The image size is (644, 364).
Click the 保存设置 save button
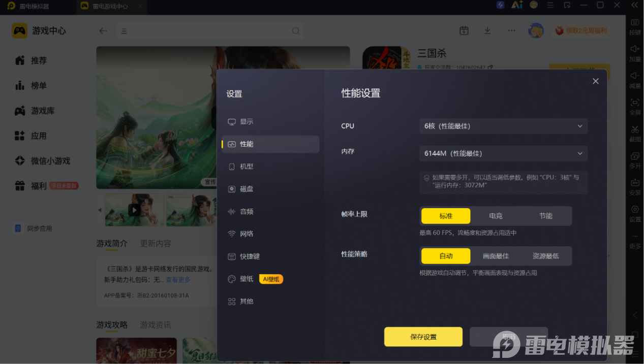pos(423,337)
